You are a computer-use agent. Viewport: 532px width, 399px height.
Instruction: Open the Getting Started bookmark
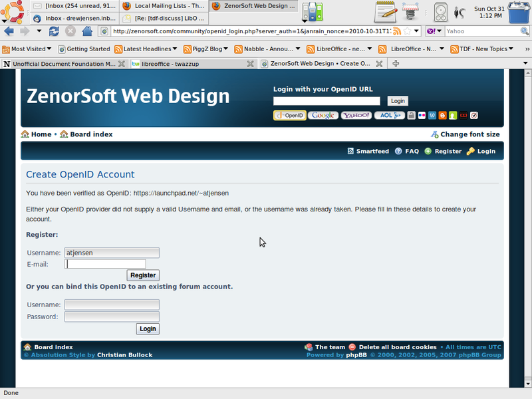[x=84, y=49]
